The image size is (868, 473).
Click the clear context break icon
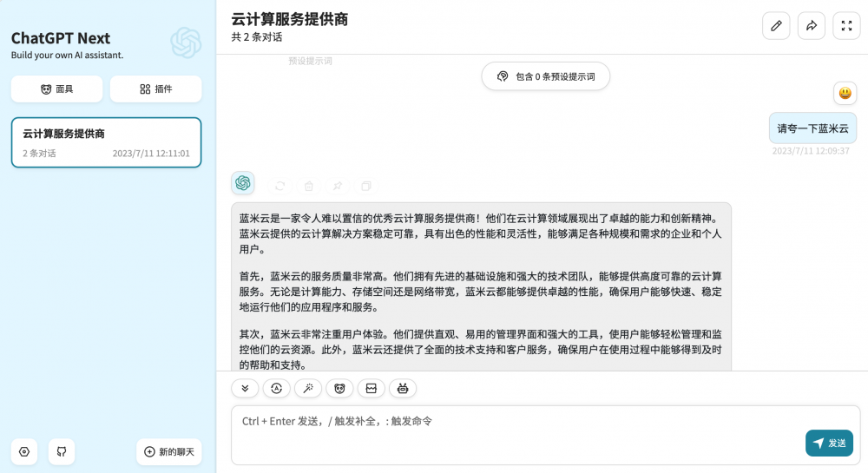tap(371, 389)
